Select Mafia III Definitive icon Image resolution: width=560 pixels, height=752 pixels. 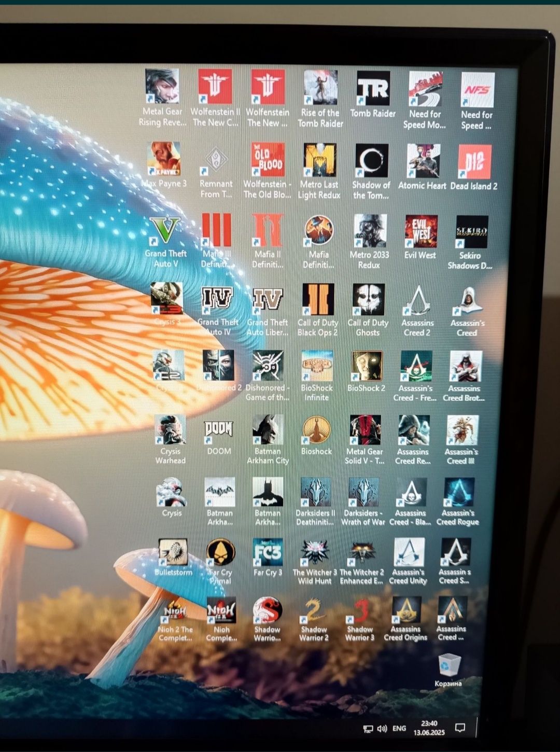[217, 230]
